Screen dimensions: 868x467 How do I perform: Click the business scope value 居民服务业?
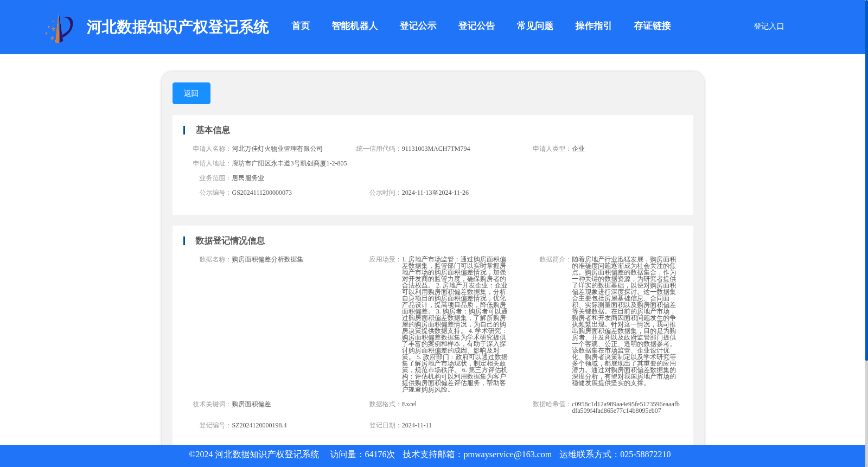click(x=248, y=178)
